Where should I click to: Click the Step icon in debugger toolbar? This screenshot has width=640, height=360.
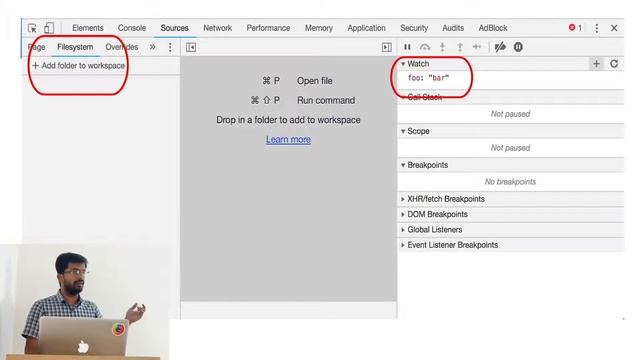click(x=477, y=47)
